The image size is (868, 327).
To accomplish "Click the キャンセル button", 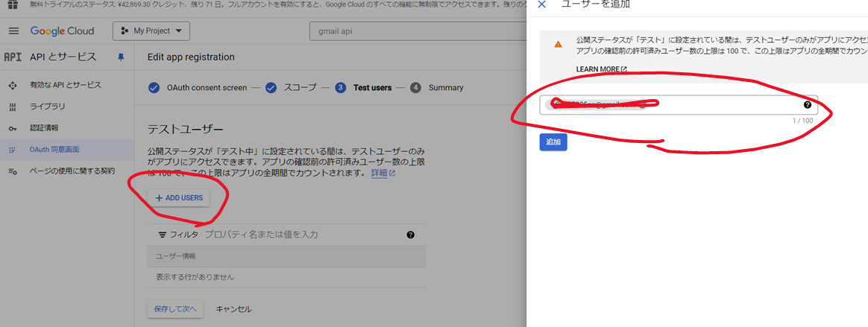I will tap(233, 308).
